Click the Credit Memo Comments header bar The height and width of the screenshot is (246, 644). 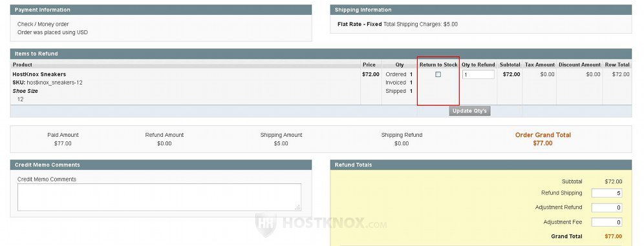(x=161, y=165)
